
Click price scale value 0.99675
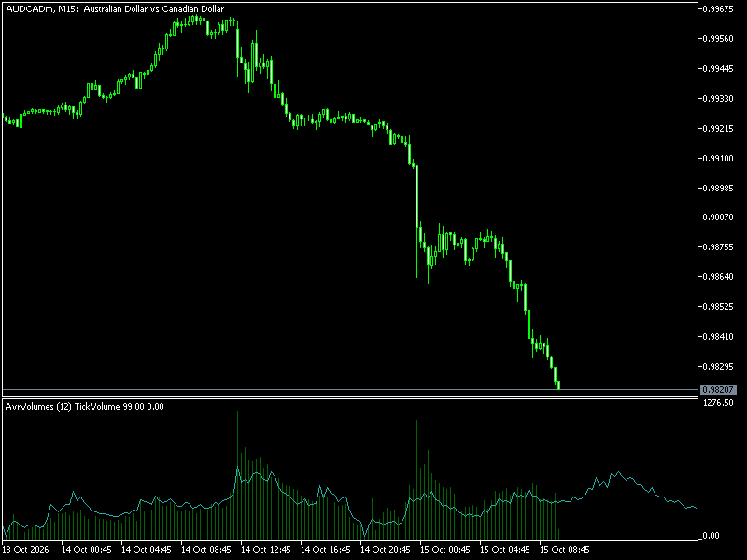(718, 9)
